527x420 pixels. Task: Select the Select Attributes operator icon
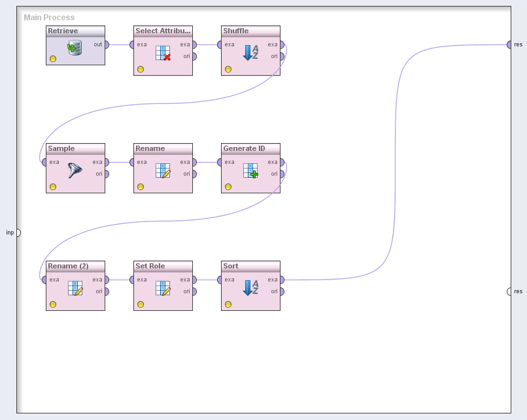pyautogui.click(x=163, y=53)
